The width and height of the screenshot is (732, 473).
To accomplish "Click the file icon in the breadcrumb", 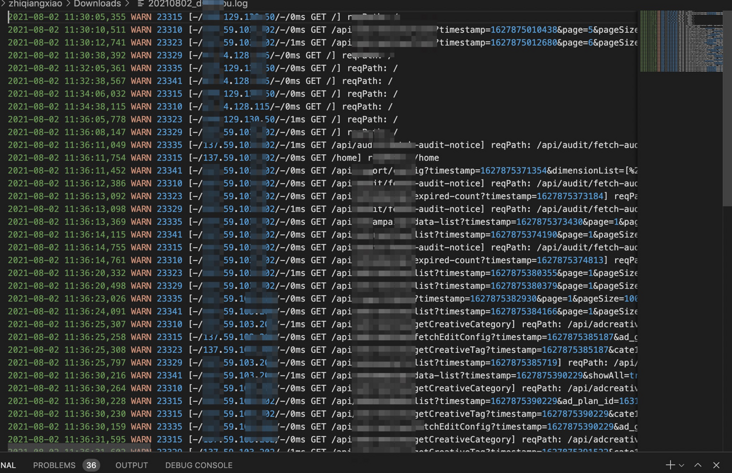I will click(141, 4).
